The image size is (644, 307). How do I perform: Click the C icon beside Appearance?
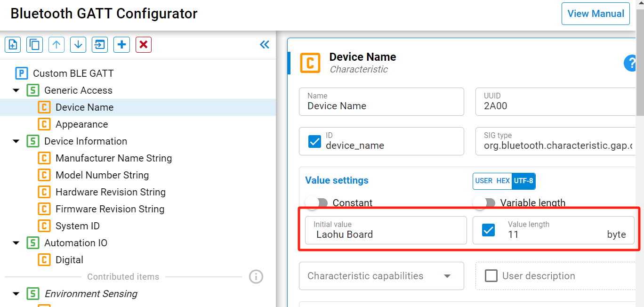(x=44, y=124)
